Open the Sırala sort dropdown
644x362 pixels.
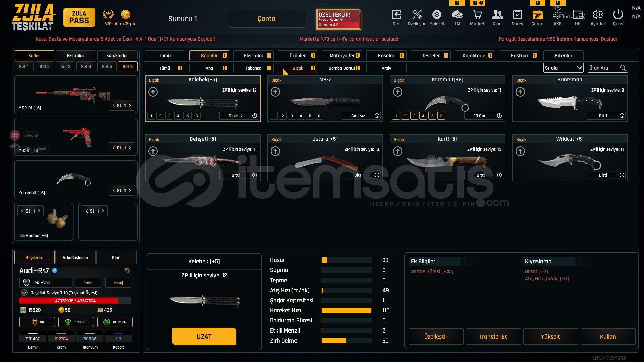563,68
